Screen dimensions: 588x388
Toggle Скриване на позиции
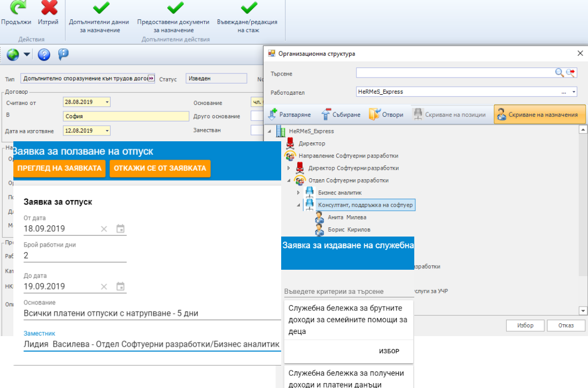click(449, 114)
